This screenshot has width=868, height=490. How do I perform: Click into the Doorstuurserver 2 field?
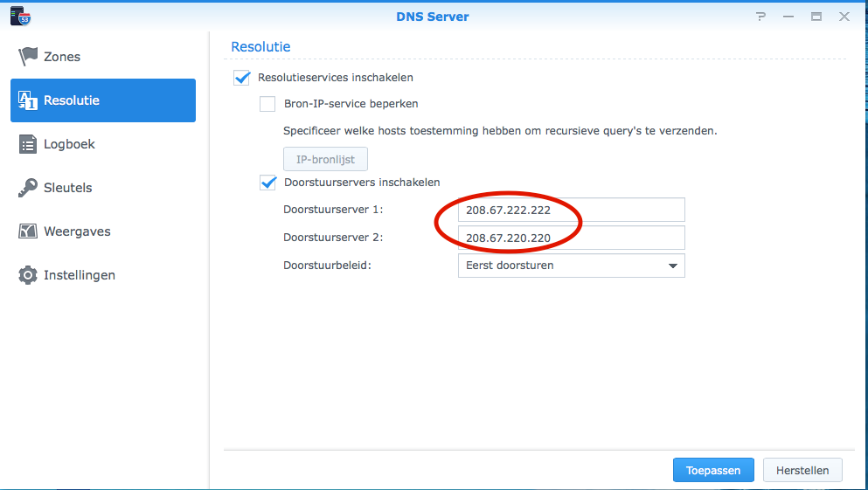(x=572, y=238)
